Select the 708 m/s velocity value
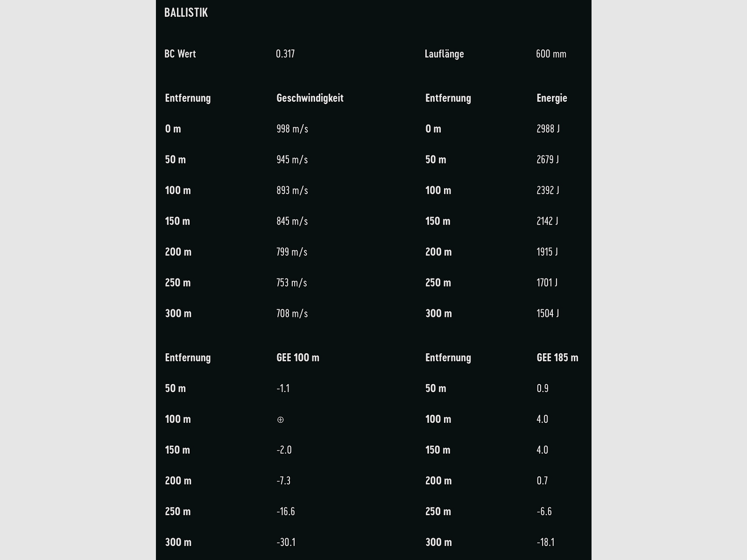 click(x=292, y=314)
